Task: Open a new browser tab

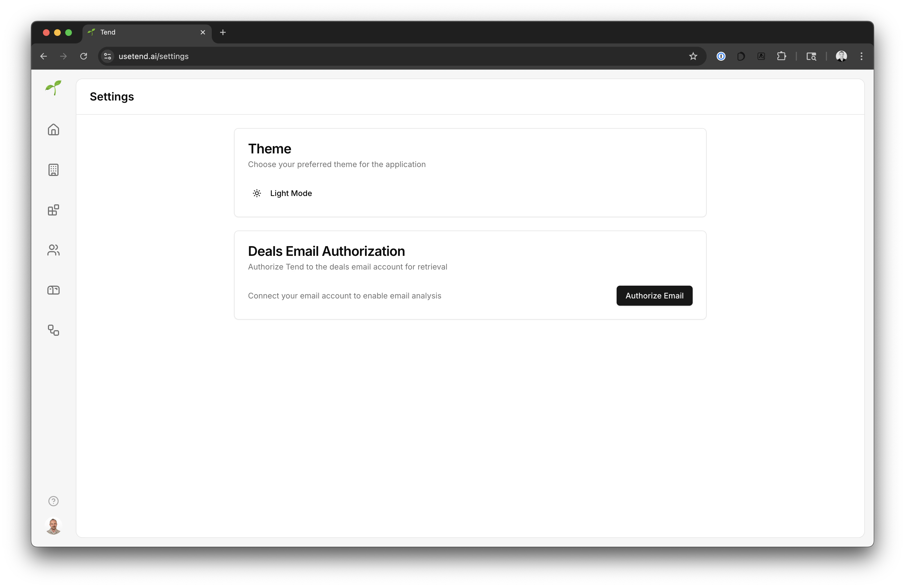Action: pyautogui.click(x=223, y=32)
